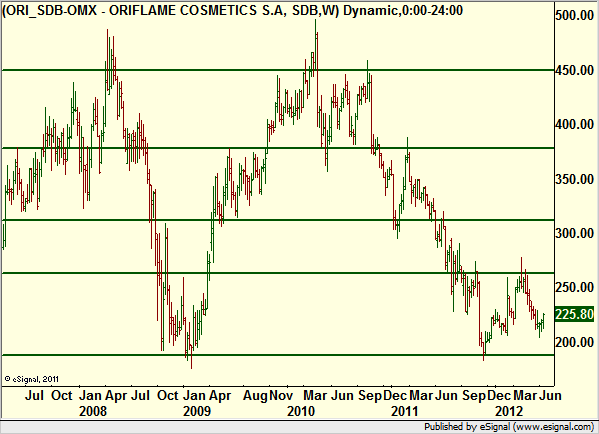Click the 2012 year label
599x434 pixels.
point(509,411)
